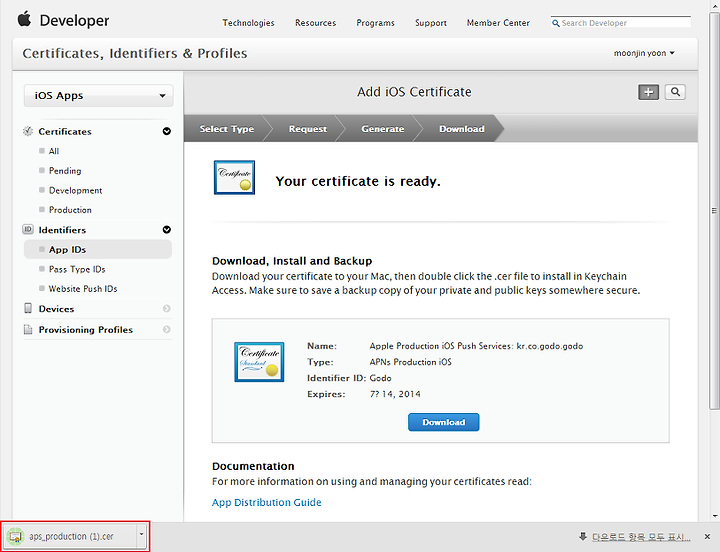
Task: Collapse the Certificates section
Action: click(167, 131)
